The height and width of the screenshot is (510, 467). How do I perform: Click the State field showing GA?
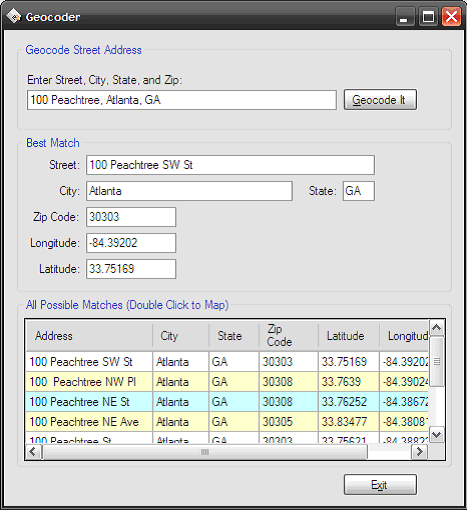pos(359,191)
